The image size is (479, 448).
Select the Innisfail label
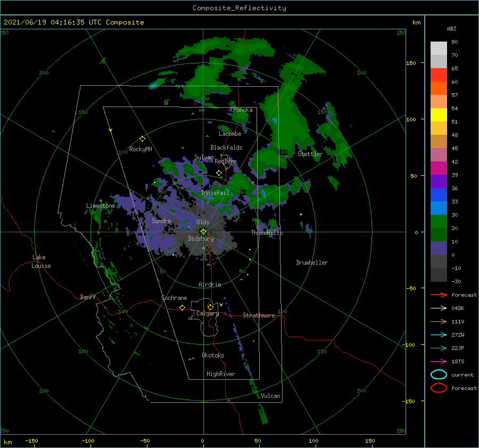pyautogui.click(x=215, y=193)
